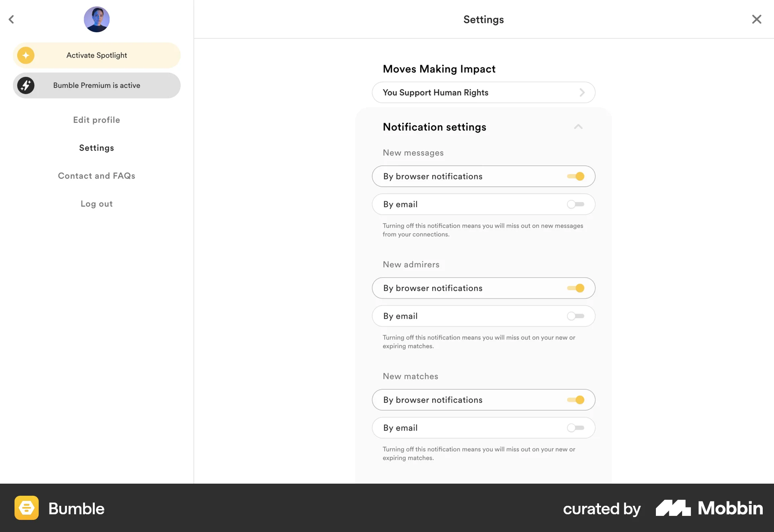Screen dimensions: 774x532
Task: Select Settings in the sidebar menu
Action: (96, 148)
